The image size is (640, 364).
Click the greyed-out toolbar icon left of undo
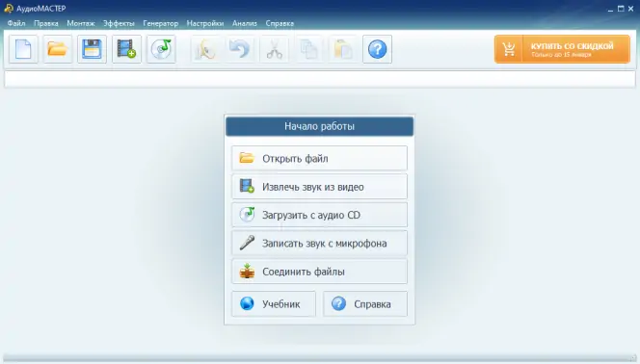(205, 49)
